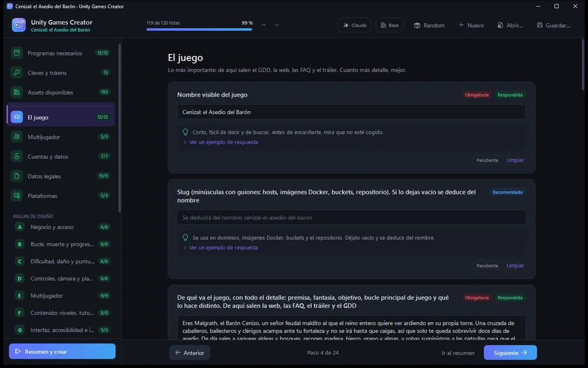Clear the Nombre visible answer with Limpiar
Screen dimensions: 588x368
[x=515, y=160]
